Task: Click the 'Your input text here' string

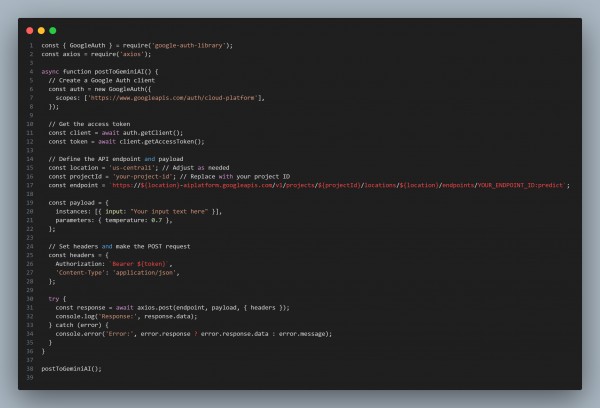Action: pos(169,212)
